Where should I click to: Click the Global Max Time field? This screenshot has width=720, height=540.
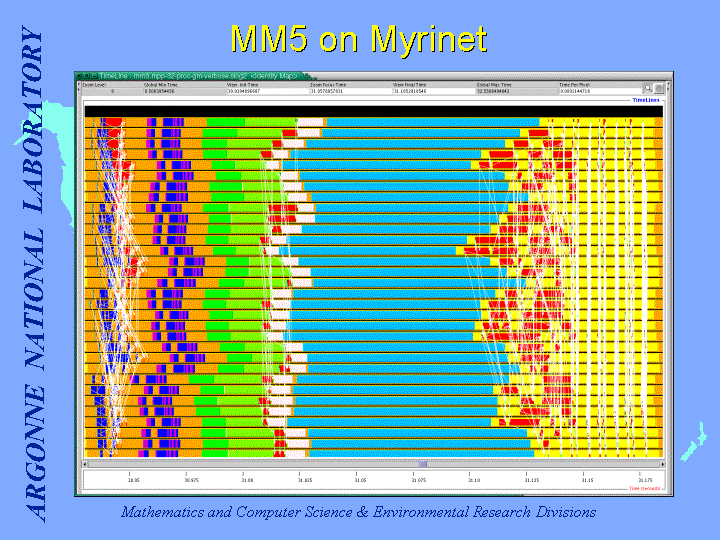click(516, 91)
